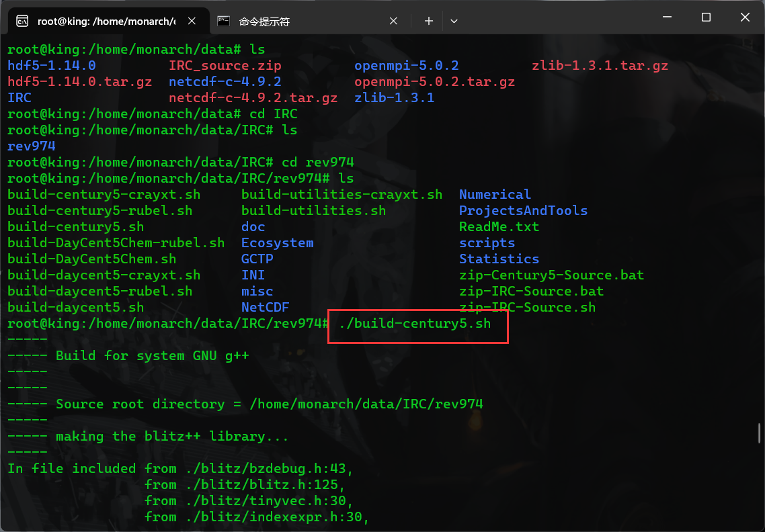Click zip-Century5-Source.bat file name

(x=551, y=275)
